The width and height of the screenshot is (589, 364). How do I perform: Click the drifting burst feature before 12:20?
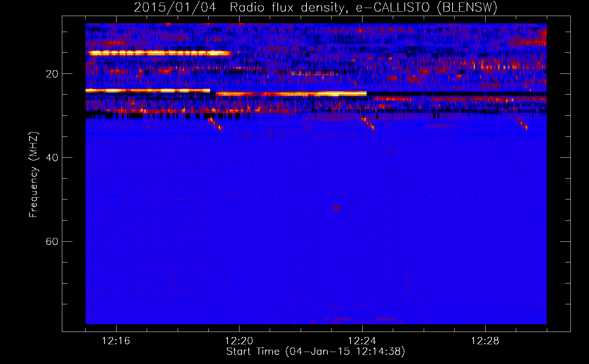(x=215, y=124)
